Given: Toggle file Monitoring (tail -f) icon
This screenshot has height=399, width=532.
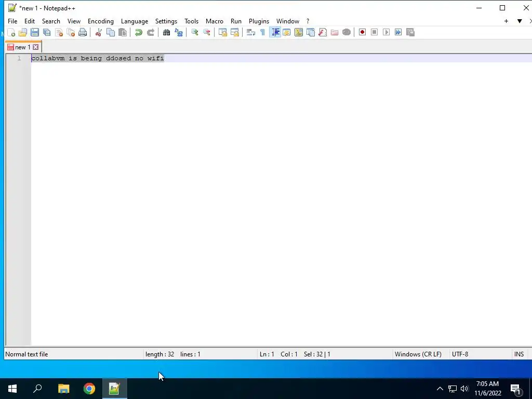Looking at the screenshot, I should (346, 32).
